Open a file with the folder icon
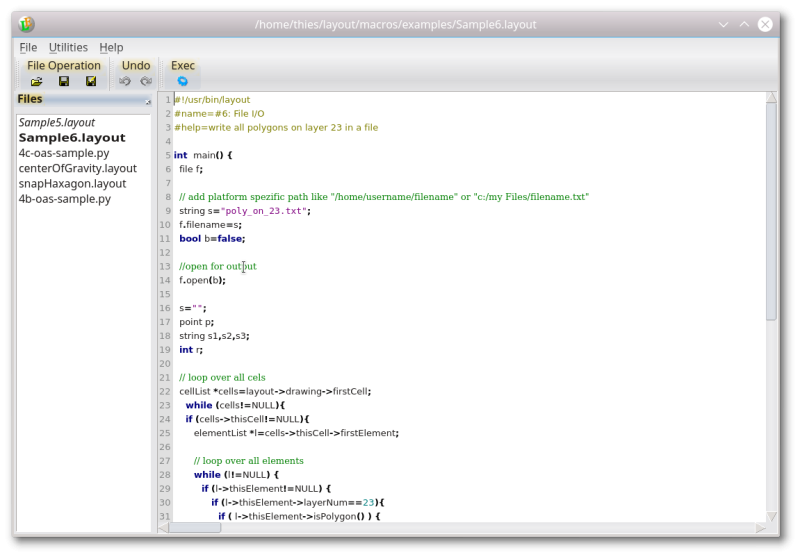 click(x=37, y=81)
